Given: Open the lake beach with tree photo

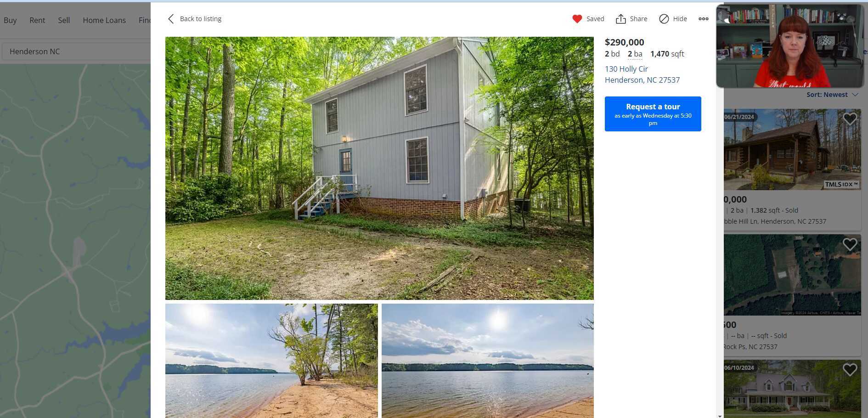Looking at the screenshot, I should point(271,361).
